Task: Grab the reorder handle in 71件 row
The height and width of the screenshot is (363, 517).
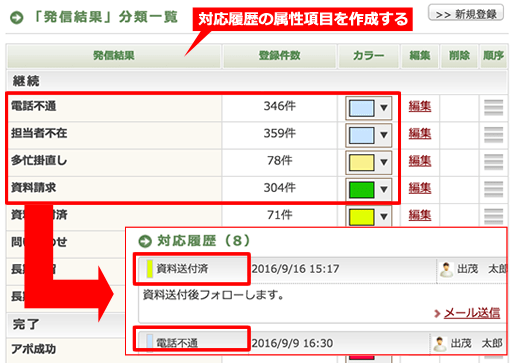Action: (x=494, y=217)
